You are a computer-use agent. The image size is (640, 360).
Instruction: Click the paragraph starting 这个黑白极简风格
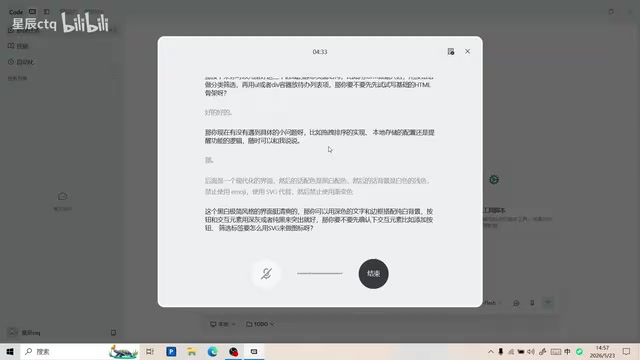319,220
